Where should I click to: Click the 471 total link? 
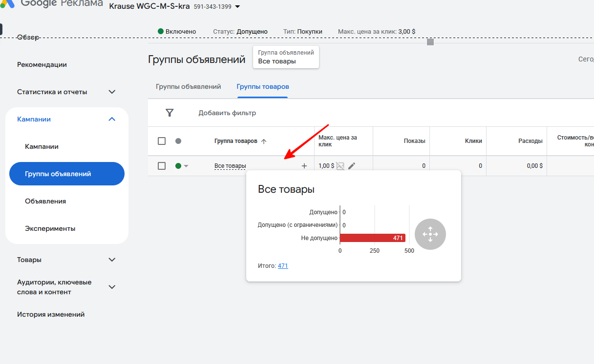(283, 266)
